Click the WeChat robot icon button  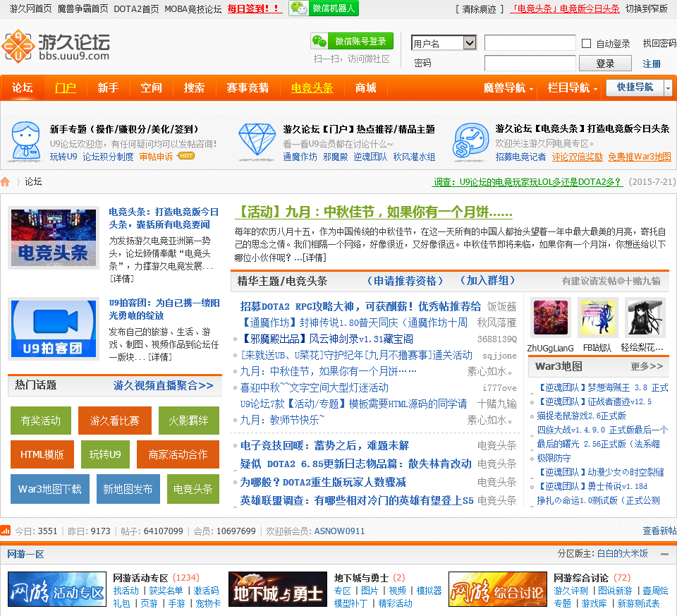(x=324, y=8)
